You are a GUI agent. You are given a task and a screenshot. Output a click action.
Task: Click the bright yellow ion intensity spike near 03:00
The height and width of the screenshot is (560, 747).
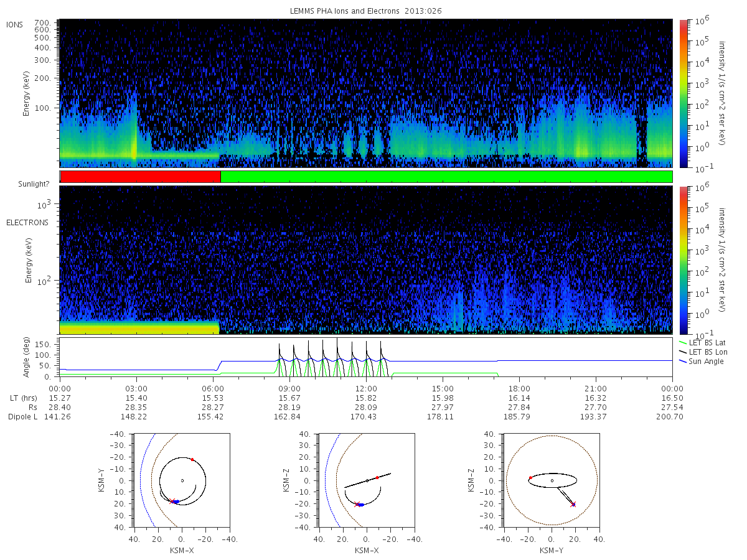(134, 148)
